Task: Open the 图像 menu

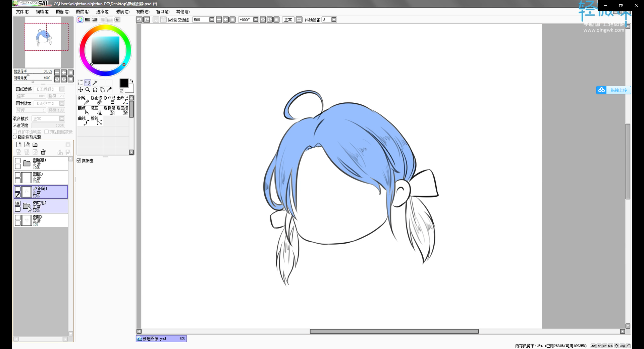Action: (63, 12)
